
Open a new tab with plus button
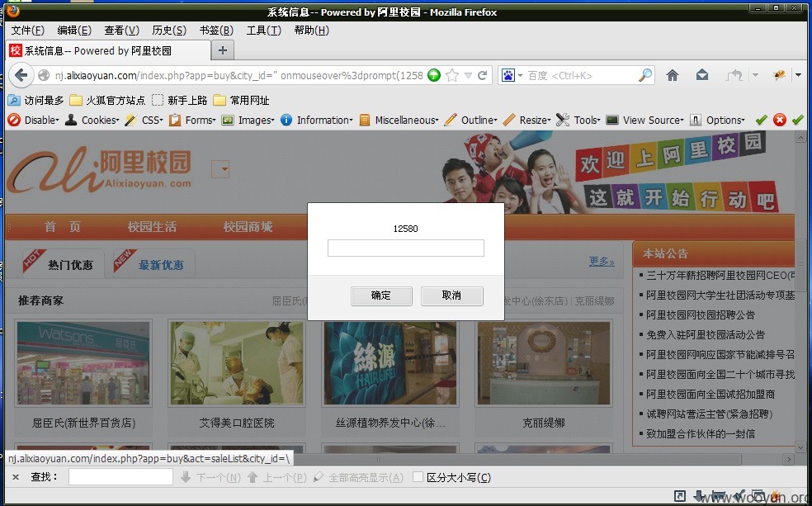[x=223, y=50]
